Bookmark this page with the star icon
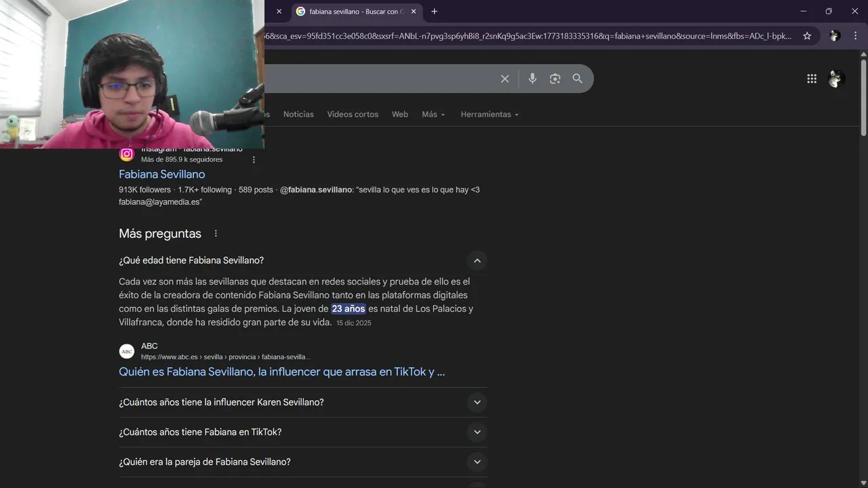This screenshot has height=488, width=868. [807, 36]
